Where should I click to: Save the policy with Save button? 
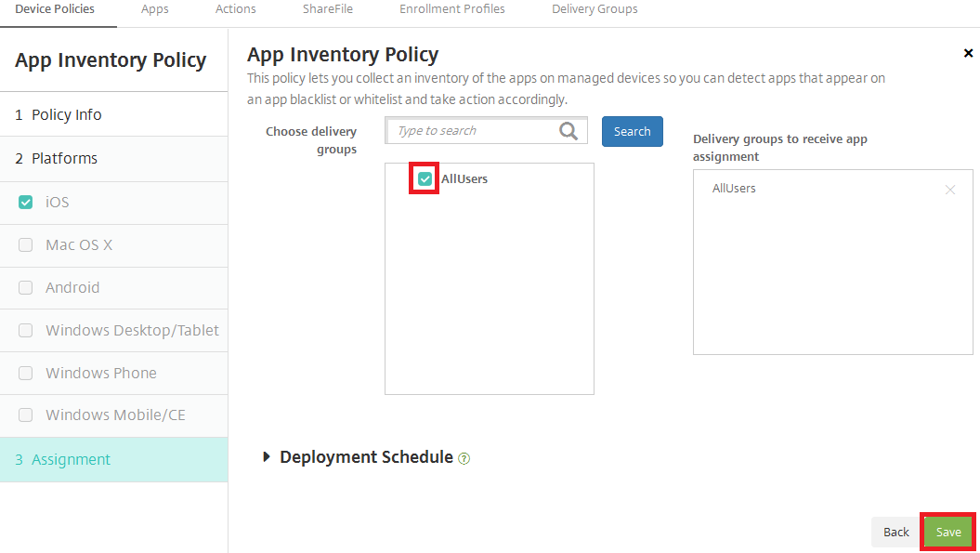(948, 532)
